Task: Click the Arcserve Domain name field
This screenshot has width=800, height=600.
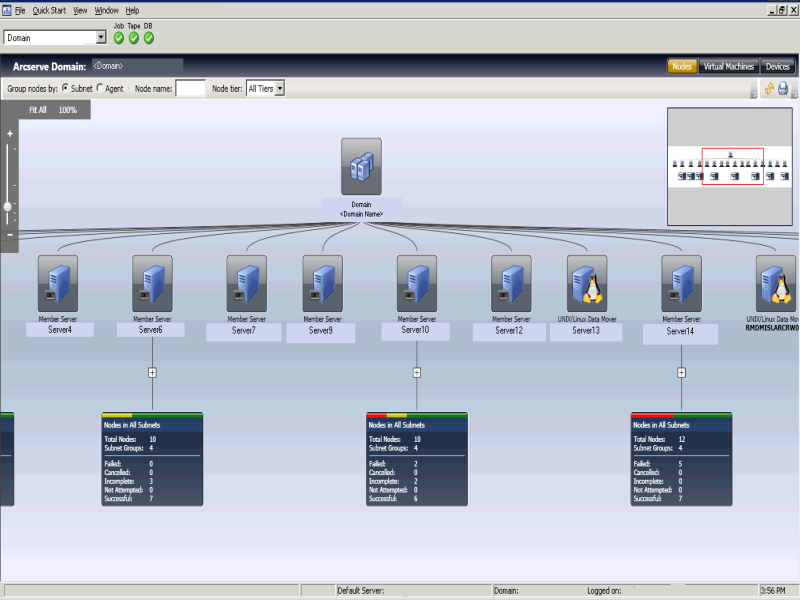Action: tap(137, 66)
